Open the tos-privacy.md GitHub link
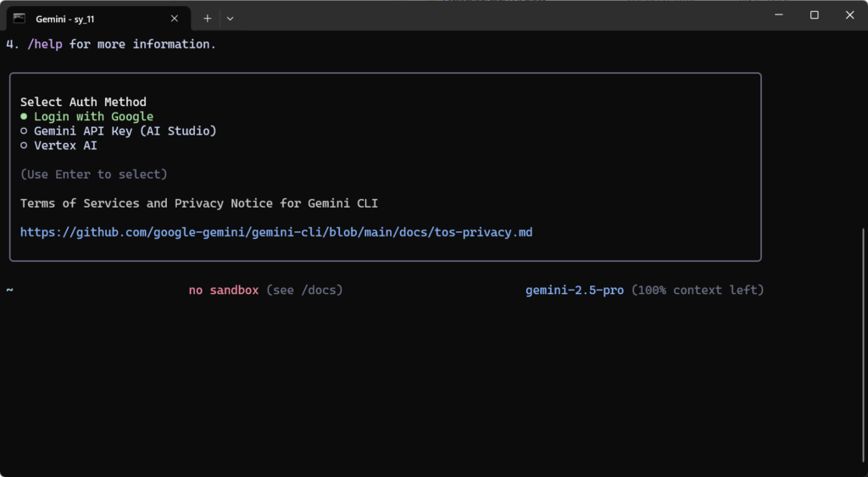Screen dimensions: 868x477 [276, 232]
